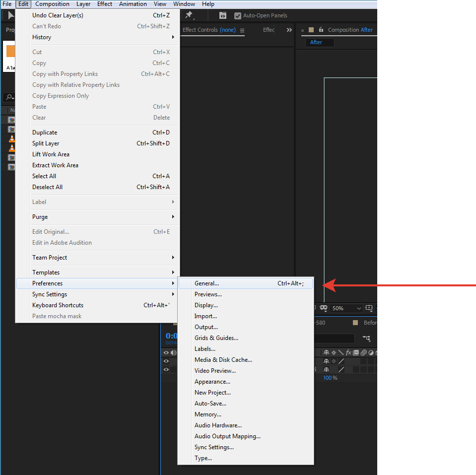
Task: Open the Window menu
Action: point(184,4)
